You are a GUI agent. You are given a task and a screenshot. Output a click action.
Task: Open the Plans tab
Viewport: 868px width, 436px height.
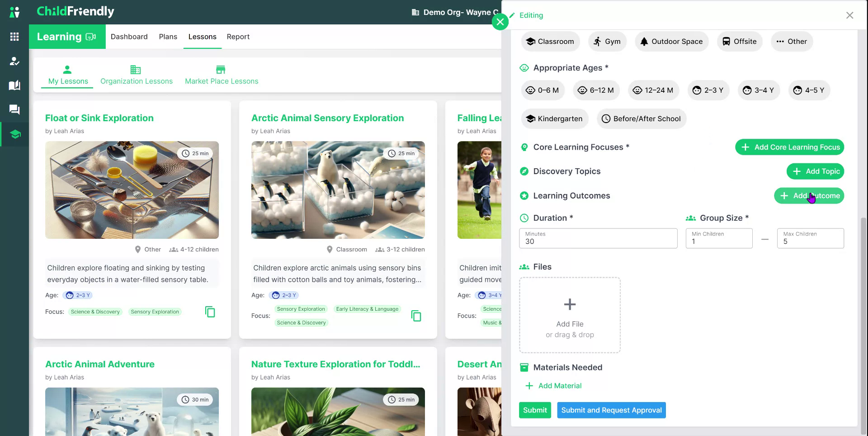click(168, 37)
